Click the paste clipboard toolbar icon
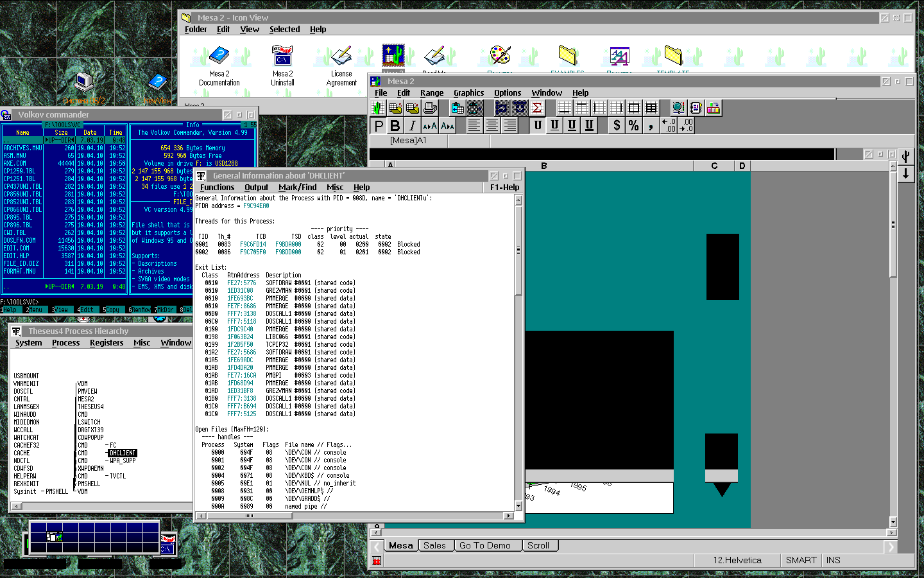This screenshot has height=578, width=924. click(457, 108)
